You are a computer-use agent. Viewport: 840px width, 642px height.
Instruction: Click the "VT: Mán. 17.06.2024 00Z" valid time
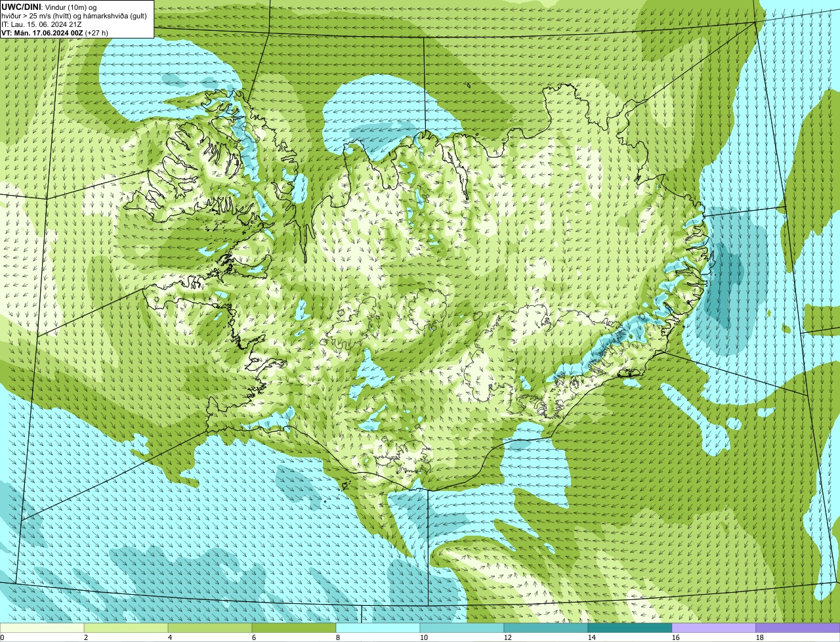pos(42,33)
